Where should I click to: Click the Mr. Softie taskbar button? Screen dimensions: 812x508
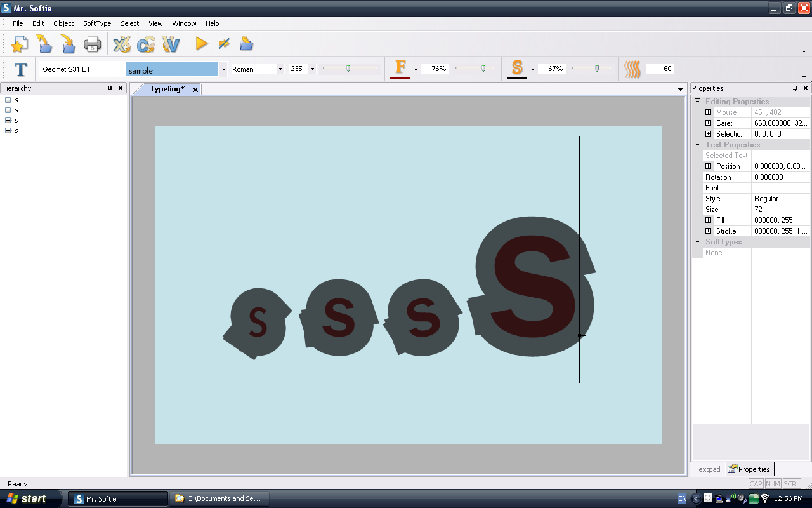pyautogui.click(x=118, y=499)
